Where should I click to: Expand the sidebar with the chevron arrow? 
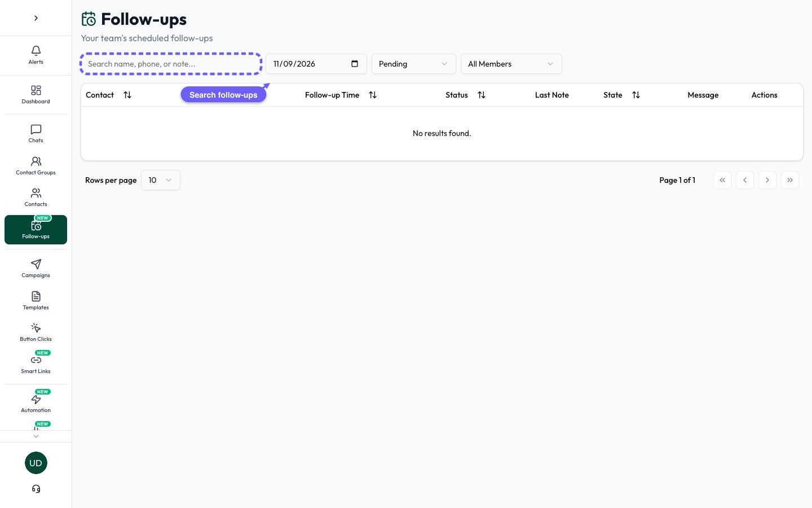(36, 18)
